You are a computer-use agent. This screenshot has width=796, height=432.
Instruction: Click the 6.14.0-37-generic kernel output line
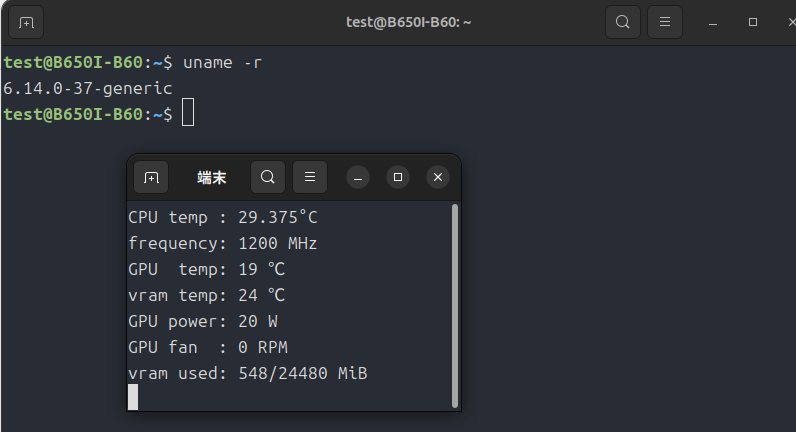81,88
